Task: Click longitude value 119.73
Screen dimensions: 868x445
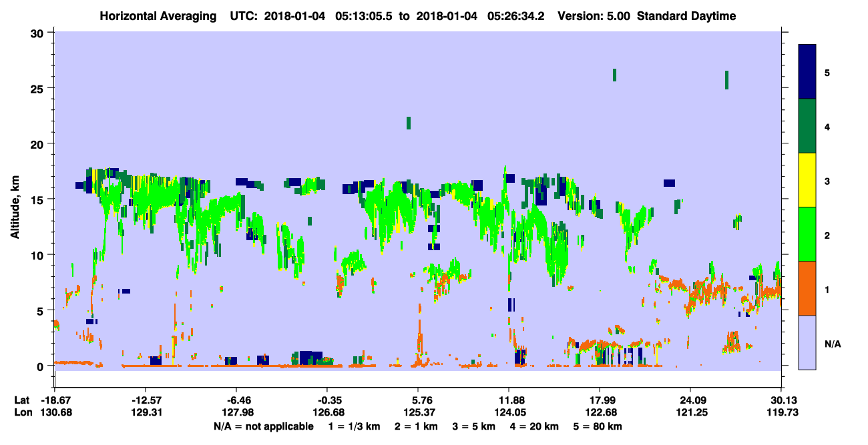Action: 781,413
